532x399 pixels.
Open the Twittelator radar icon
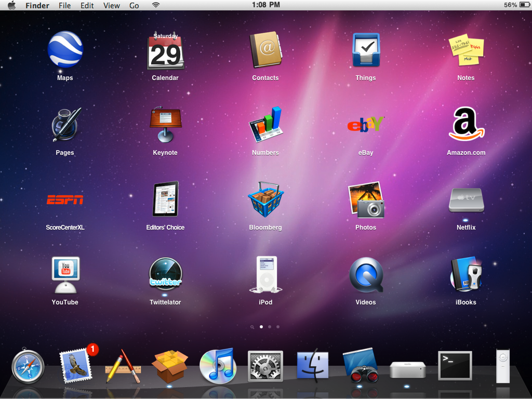[166, 274]
